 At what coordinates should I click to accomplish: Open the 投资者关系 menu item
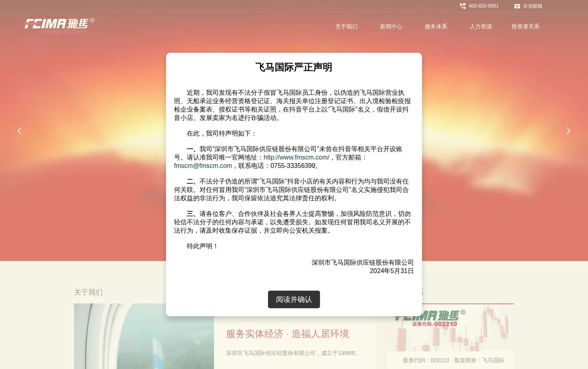tap(526, 27)
